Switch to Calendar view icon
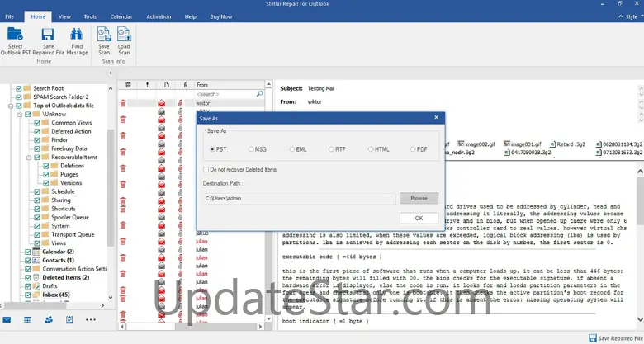This screenshot has height=344, width=644. 27,319
